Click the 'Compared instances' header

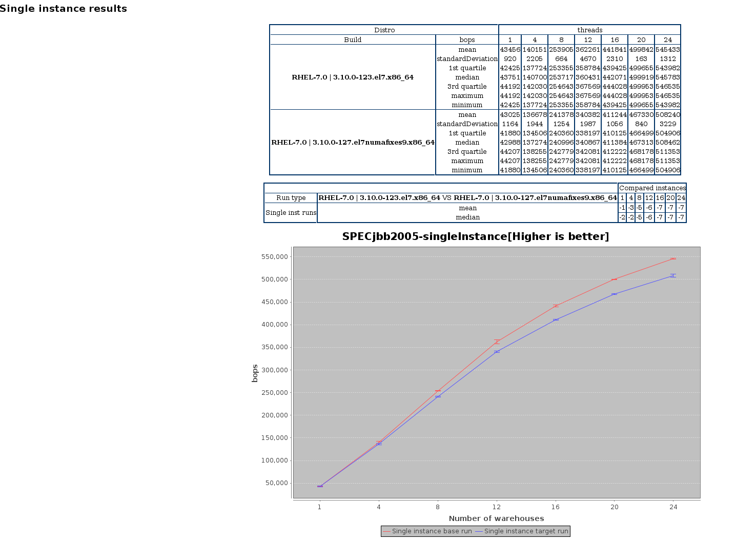coord(652,188)
